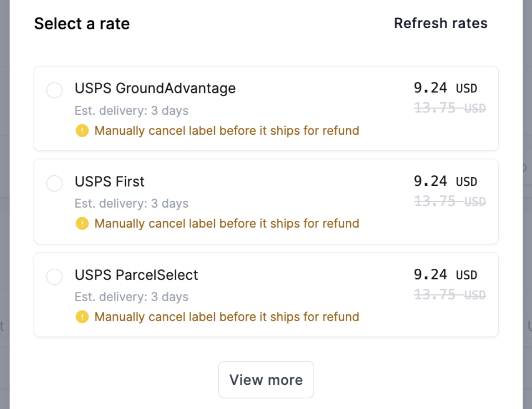Click the USPS GroundAdvantage rate title
The height and width of the screenshot is (409, 532).
click(155, 88)
